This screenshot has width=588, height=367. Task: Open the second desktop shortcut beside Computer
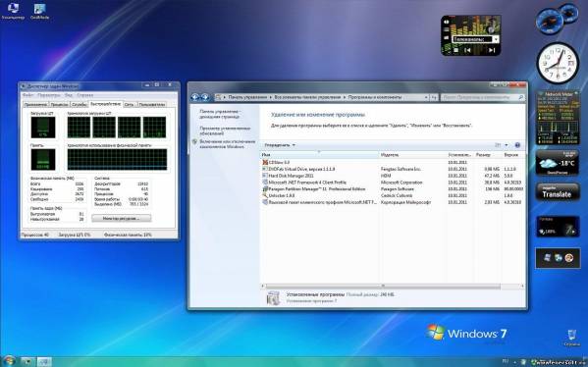(39, 11)
